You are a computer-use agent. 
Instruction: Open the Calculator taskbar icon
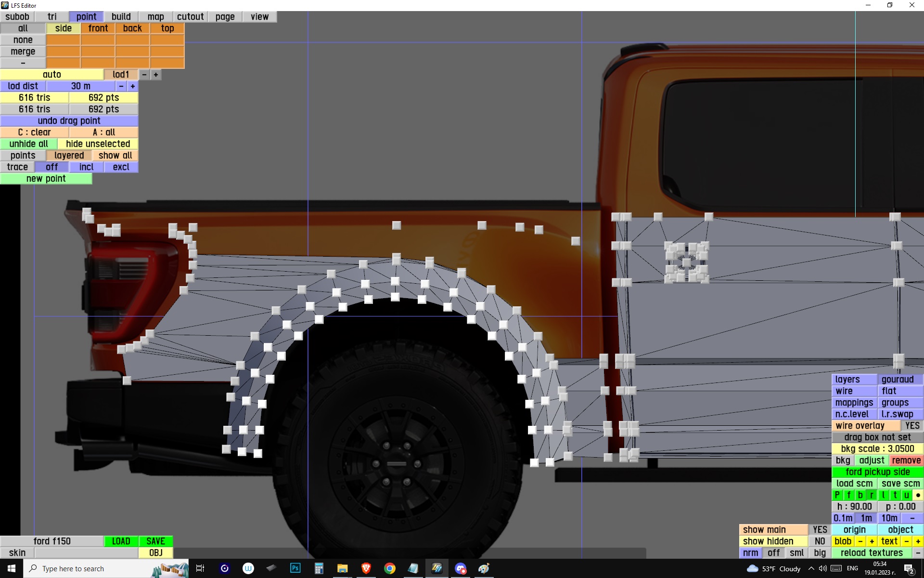[319, 568]
